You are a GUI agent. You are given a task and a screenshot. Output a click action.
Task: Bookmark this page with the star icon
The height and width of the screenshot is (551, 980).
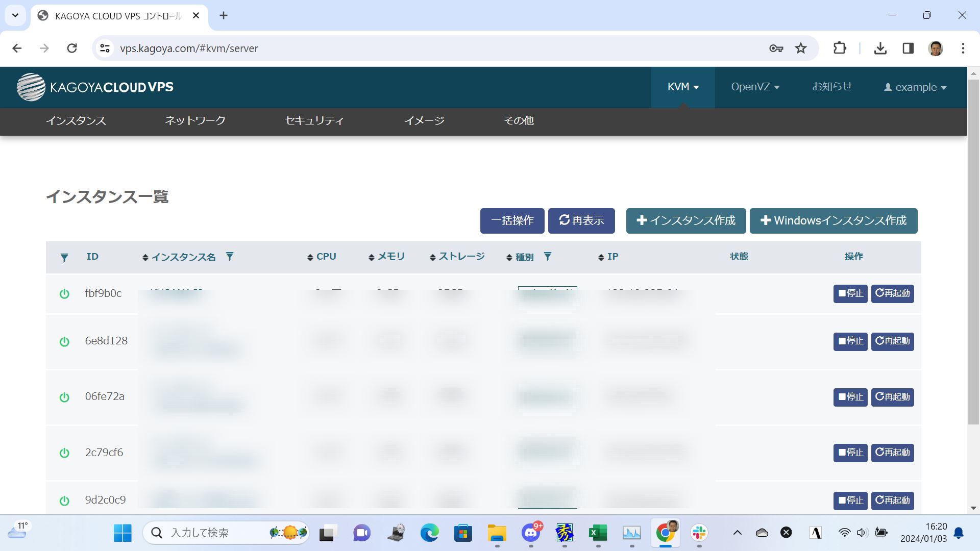(801, 48)
